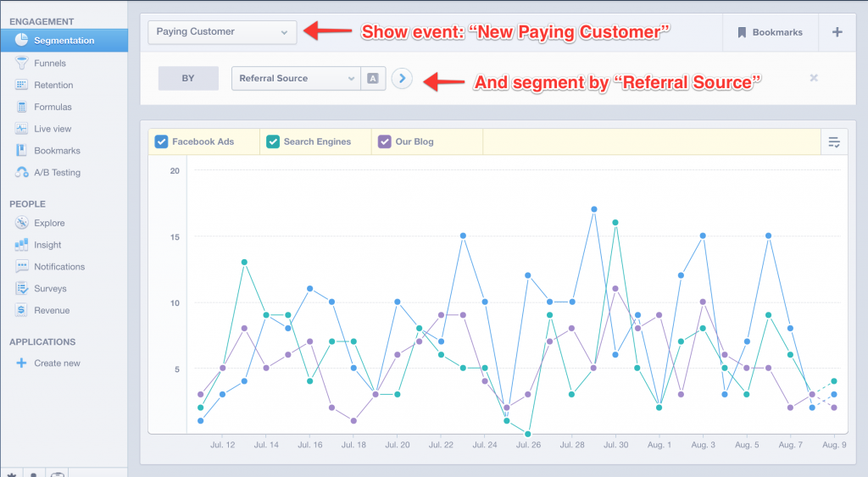Open Insight under People
868x477 pixels.
pyautogui.click(x=47, y=245)
